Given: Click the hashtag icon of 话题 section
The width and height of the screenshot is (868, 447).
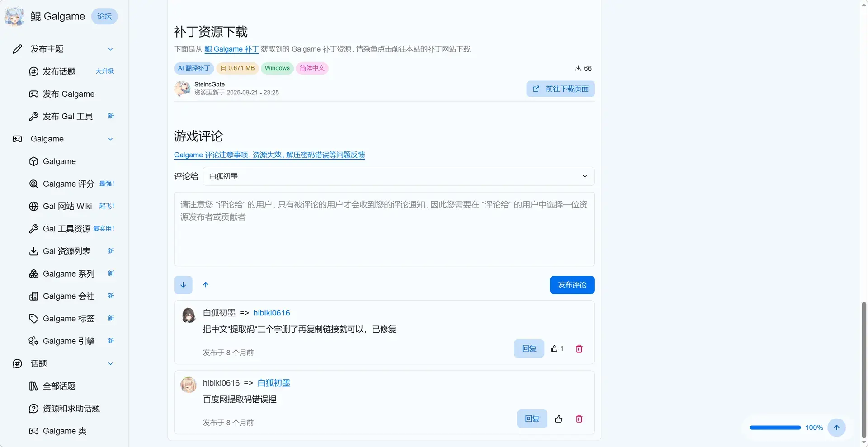Looking at the screenshot, I should 17,363.
